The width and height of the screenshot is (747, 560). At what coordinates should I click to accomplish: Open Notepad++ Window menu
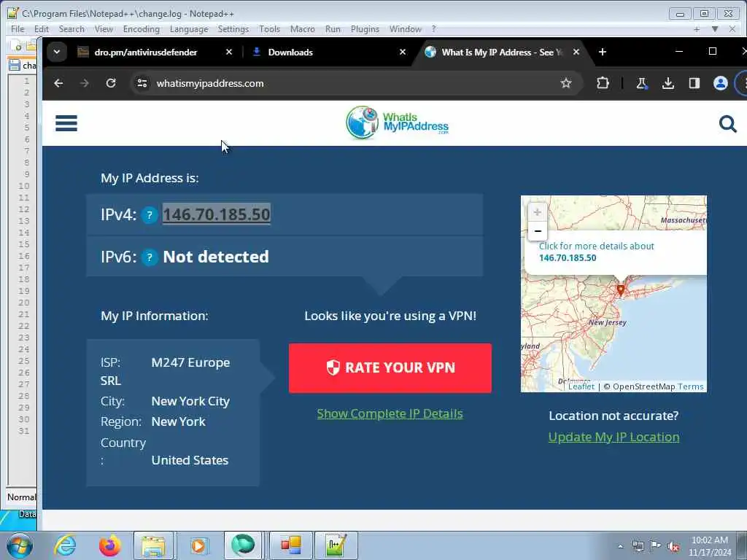pos(405,29)
